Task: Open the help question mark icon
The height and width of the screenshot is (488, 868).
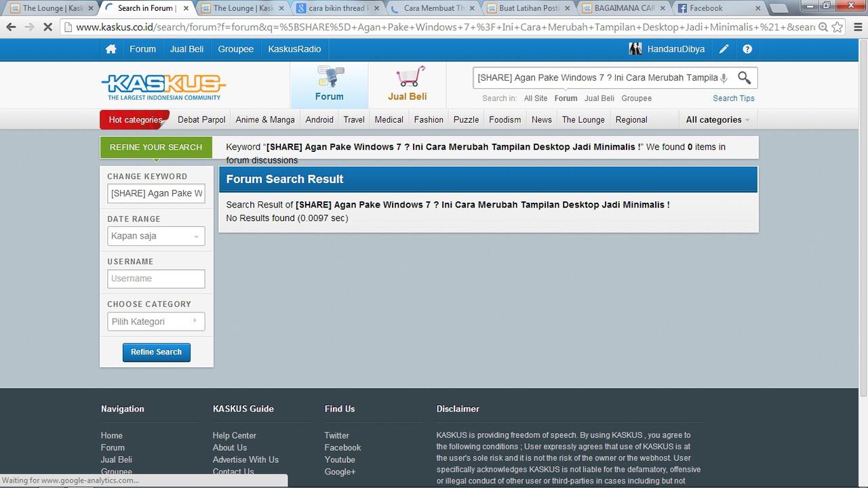Action: (x=747, y=49)
